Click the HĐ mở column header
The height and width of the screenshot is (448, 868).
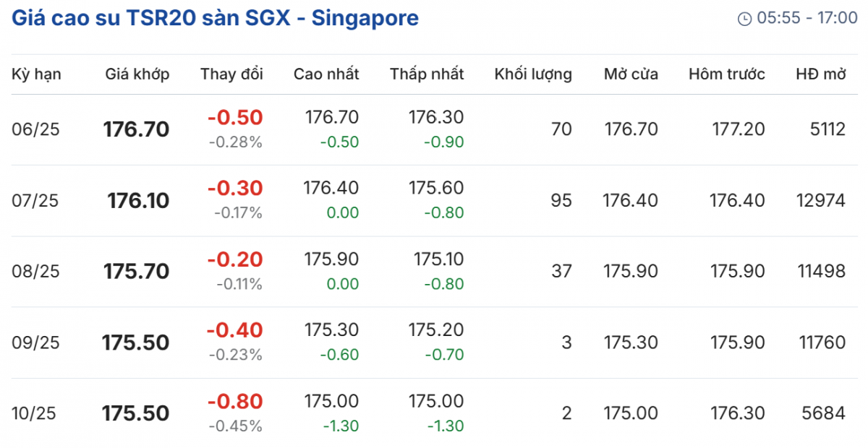coord(820,74)
